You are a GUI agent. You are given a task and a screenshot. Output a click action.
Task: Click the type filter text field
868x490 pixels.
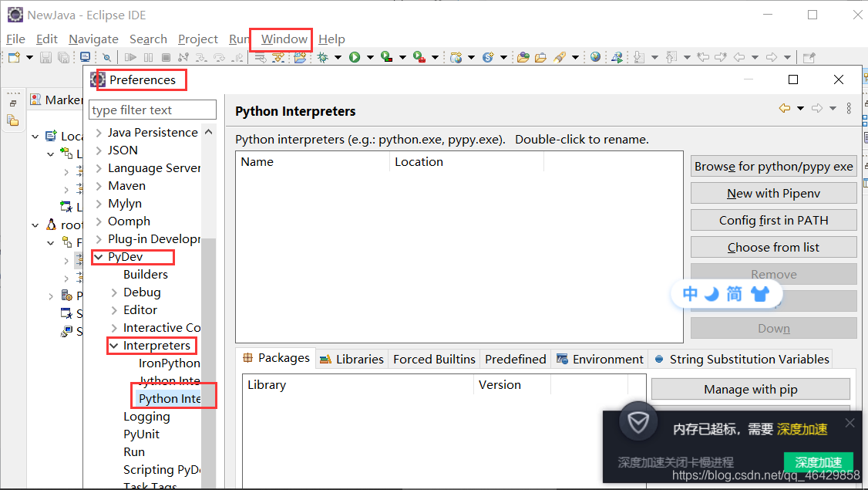click(152, 110)
